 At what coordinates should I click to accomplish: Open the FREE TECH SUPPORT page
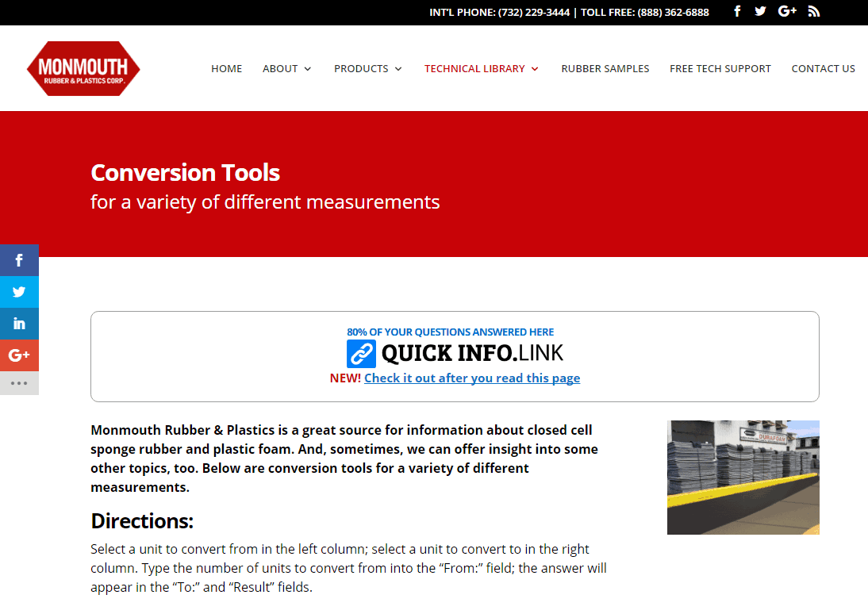[720, 68]
